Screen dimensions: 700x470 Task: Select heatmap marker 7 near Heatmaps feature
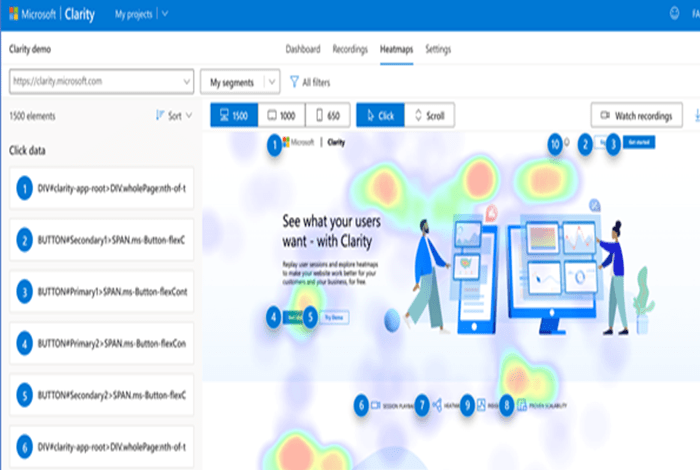click(421, 406)
